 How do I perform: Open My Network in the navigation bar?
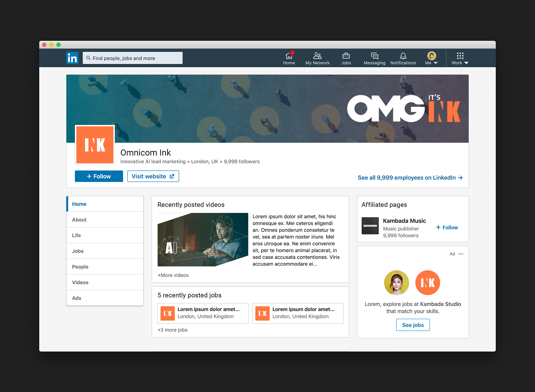click(x=317, y=58)
